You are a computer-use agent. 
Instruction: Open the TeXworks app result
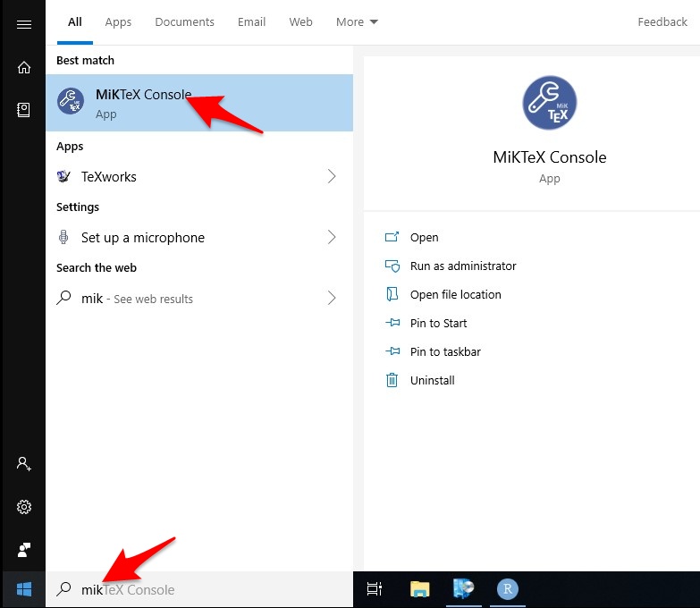(x=199, y=176)
